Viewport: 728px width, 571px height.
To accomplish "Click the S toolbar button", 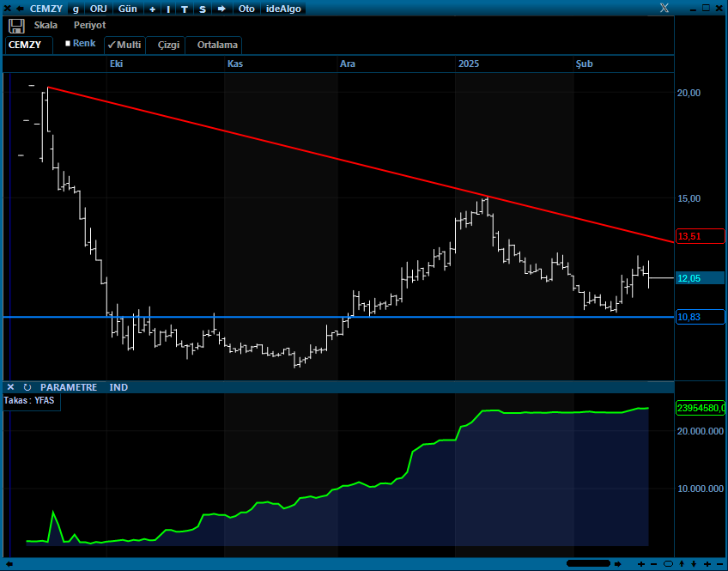I will click(x=203, y=9).
